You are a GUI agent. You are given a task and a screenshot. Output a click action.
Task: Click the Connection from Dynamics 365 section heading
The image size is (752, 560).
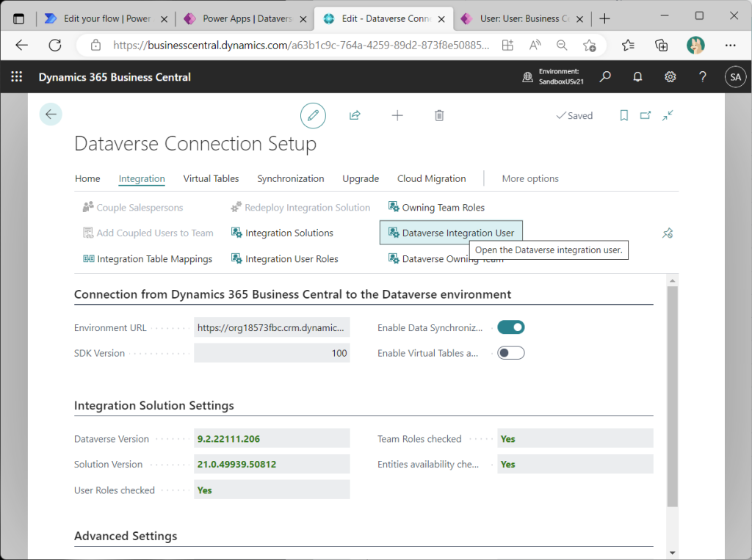292,294
